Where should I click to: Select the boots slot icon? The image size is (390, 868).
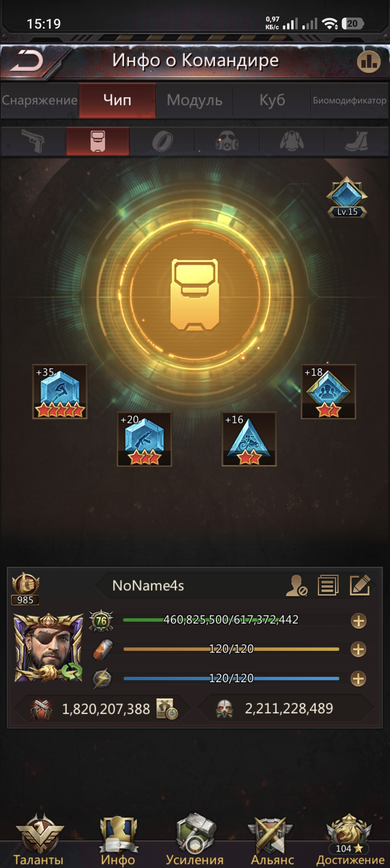[x=356, y=141]
